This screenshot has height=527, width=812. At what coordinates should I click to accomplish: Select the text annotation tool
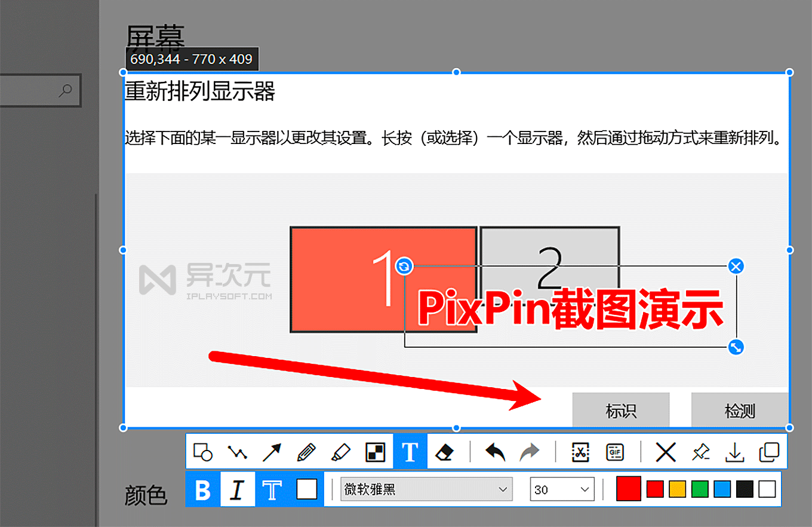click(x=410, y=452)
